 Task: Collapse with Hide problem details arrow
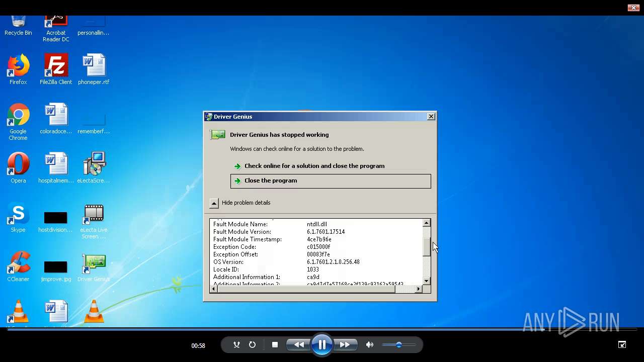point(214,203)
